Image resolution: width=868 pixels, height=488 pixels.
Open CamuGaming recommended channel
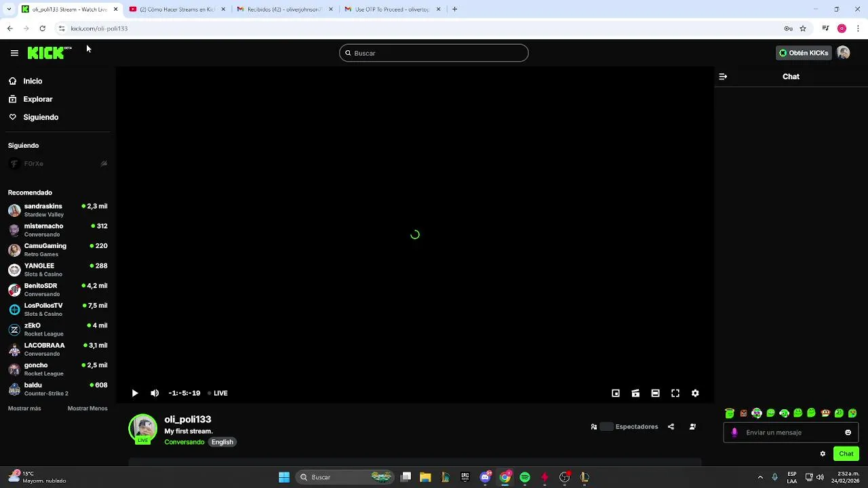58,250
